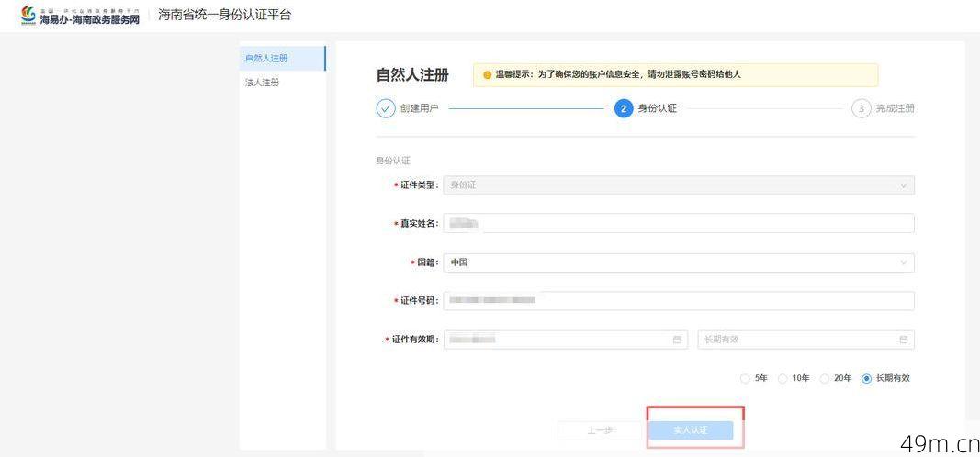Open the end date calendar icon
This screenshot has height=457, width=980.
903,340
